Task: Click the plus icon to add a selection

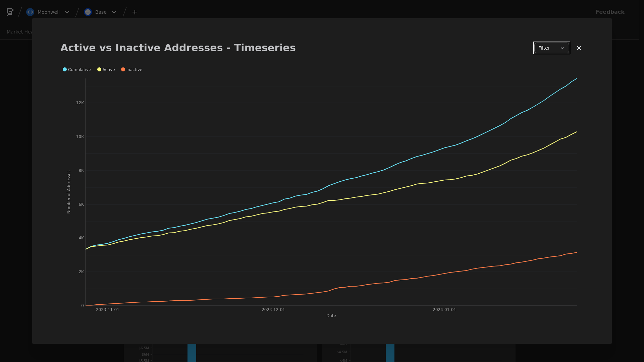Action: (135, 12)
